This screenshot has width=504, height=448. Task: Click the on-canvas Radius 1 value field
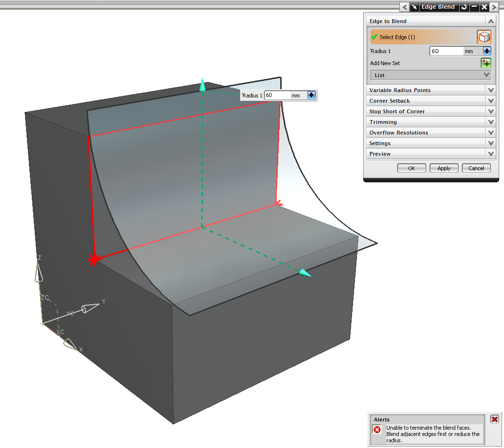277,95
